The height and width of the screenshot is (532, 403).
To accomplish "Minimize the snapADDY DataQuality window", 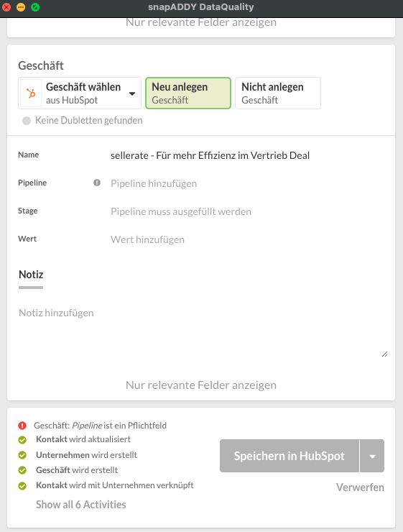I will click(21, 6).
